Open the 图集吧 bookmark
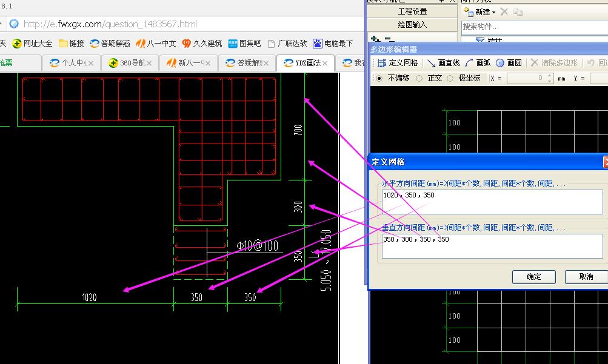The image size is (608, 364). tap(244, 44)
